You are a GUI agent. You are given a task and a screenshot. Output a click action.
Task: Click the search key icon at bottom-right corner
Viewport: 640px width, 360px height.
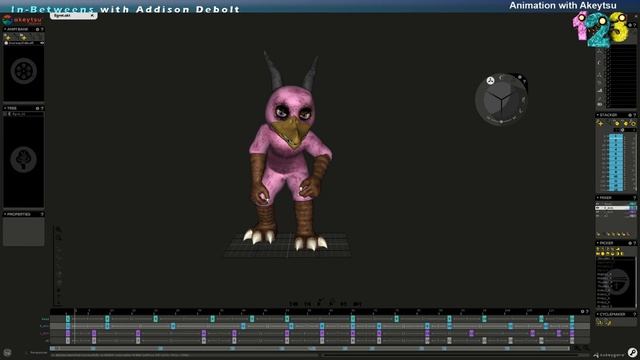[x=632, y=353]
